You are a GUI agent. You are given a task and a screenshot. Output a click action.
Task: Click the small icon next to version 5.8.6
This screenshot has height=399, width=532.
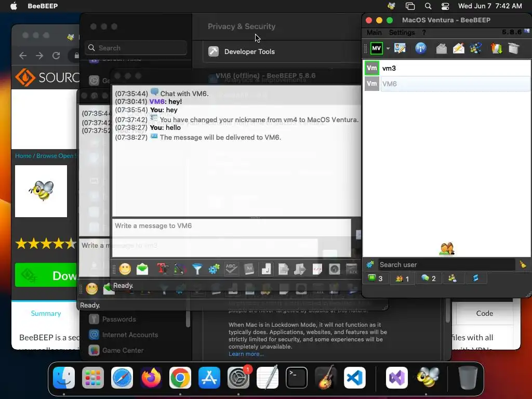coord(527,31)
